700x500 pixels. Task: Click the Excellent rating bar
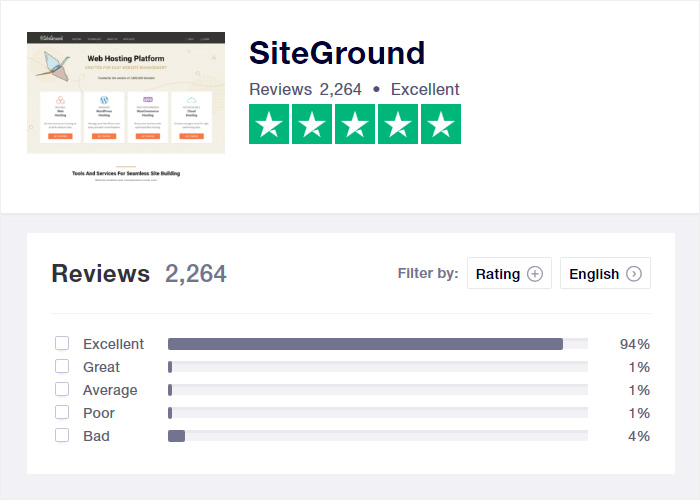[x=378, y=344]
